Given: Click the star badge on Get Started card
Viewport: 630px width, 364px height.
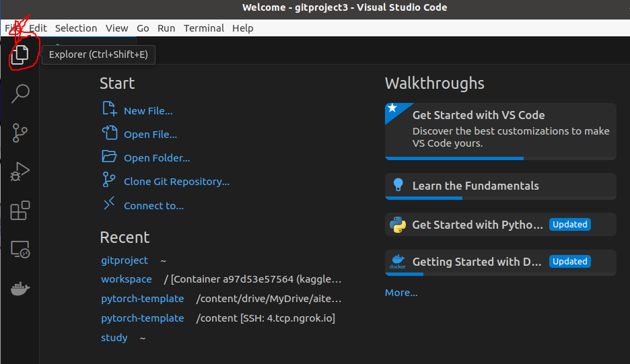Looking at the screenshot, I should (x=392, y=108).
